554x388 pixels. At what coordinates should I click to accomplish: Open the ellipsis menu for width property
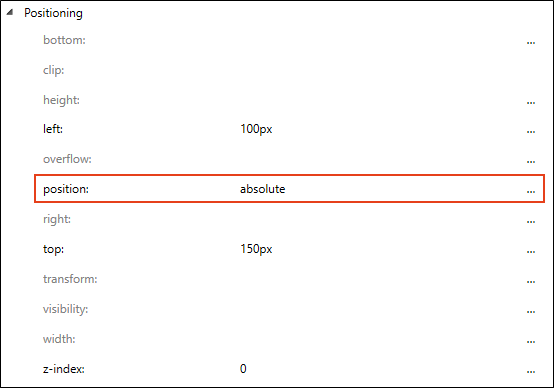(x=531, y=342)
